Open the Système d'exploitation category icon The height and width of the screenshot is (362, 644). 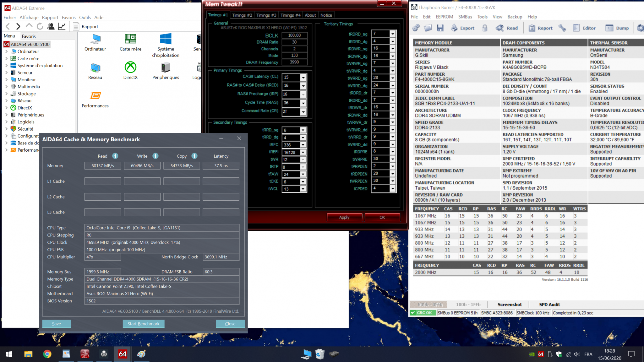pyautogui.click(x=166, y=46)
